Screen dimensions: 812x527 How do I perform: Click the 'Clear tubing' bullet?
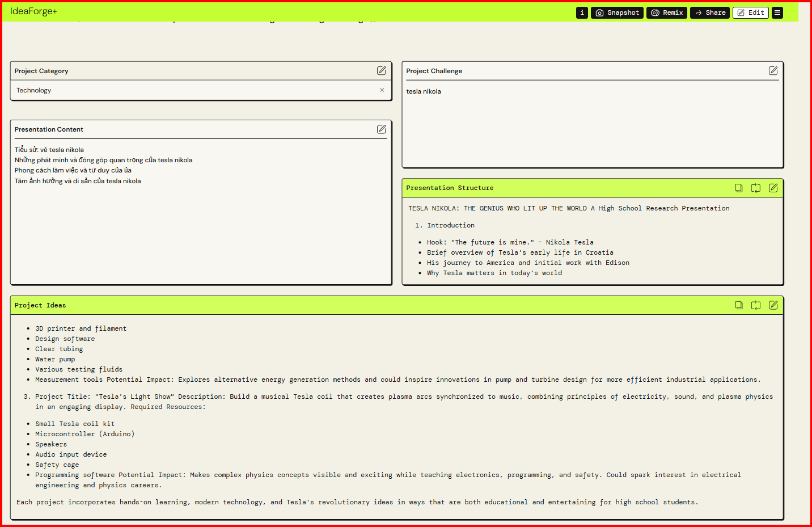pos(59,349)
